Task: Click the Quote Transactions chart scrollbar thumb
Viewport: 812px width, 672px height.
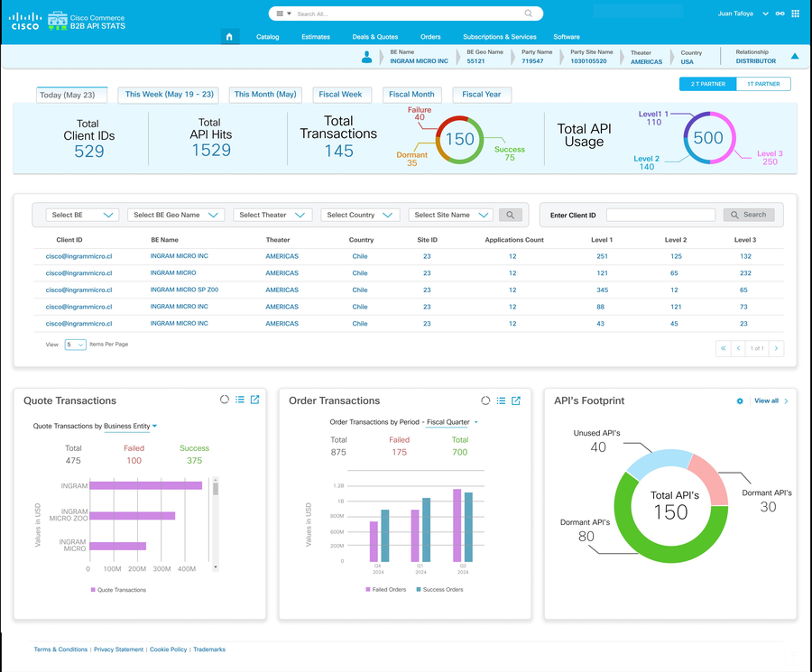Action: [x=216, y=489]
